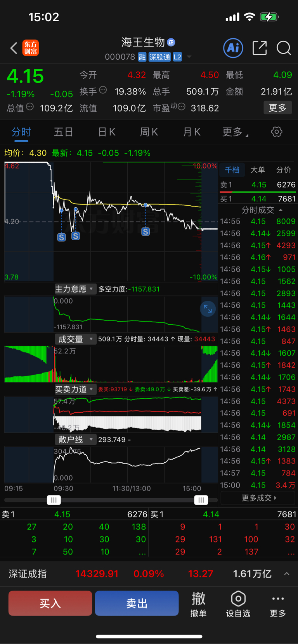Switch to the 月K tab
The width and height of the screenshot is (298, 644).
(x=192, y=132)
